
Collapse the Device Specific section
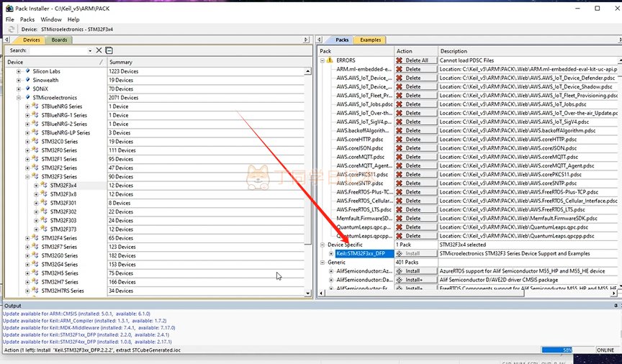[x=323, y=245]
